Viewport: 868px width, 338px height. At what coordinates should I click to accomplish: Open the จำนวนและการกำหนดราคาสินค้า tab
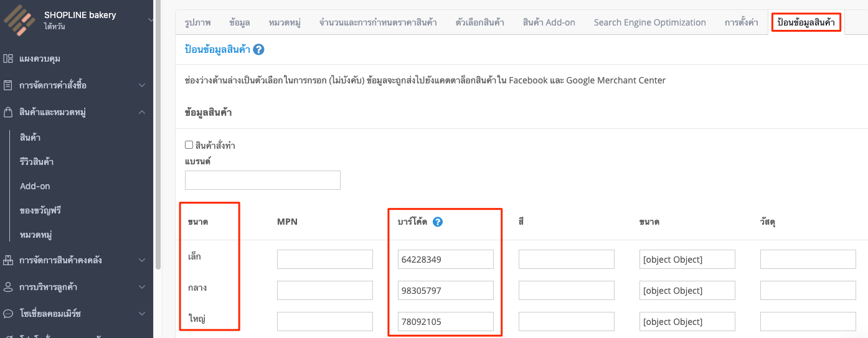[x=378, y=22]
